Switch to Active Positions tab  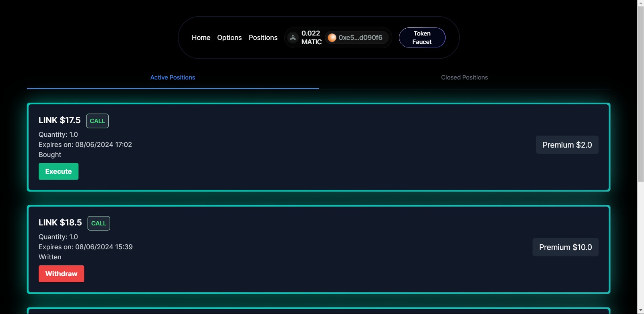173,77
